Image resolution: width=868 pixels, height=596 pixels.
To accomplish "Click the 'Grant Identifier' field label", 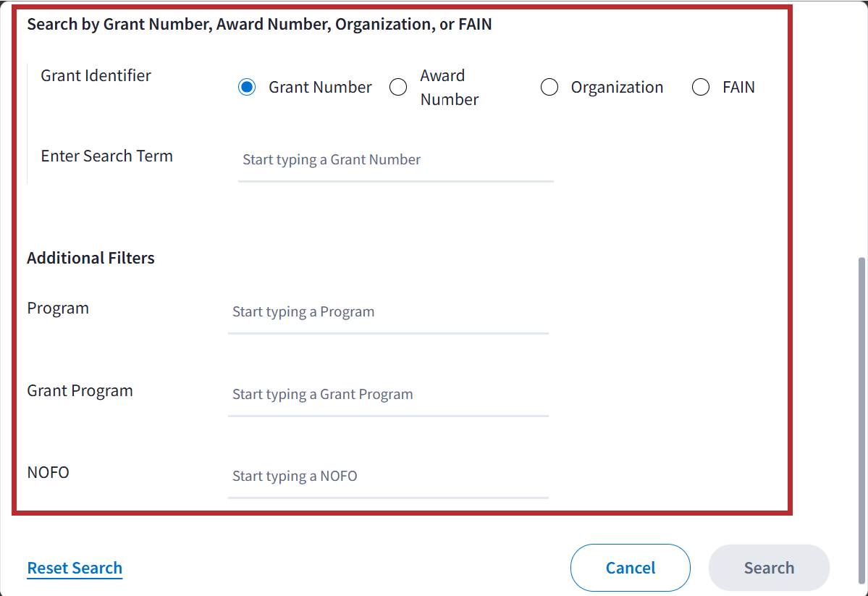I will click(96, 75).
